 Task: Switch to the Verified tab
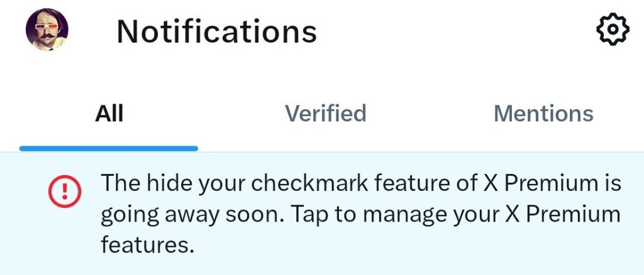[x=325, y=114]
